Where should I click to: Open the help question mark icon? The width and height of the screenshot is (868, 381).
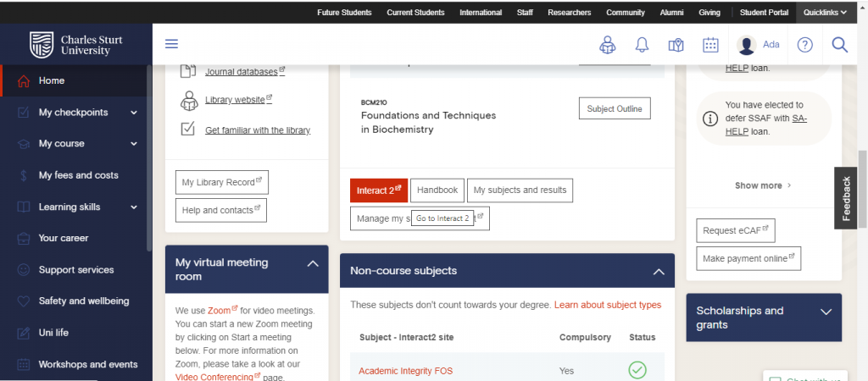pyautogui.click(x=804, y=45)
